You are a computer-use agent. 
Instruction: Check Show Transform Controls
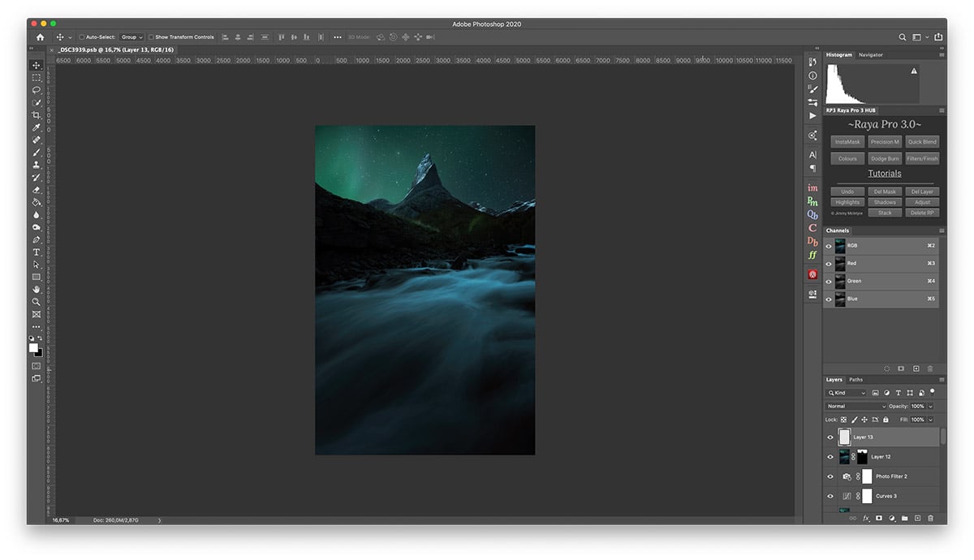click(152, 37)
